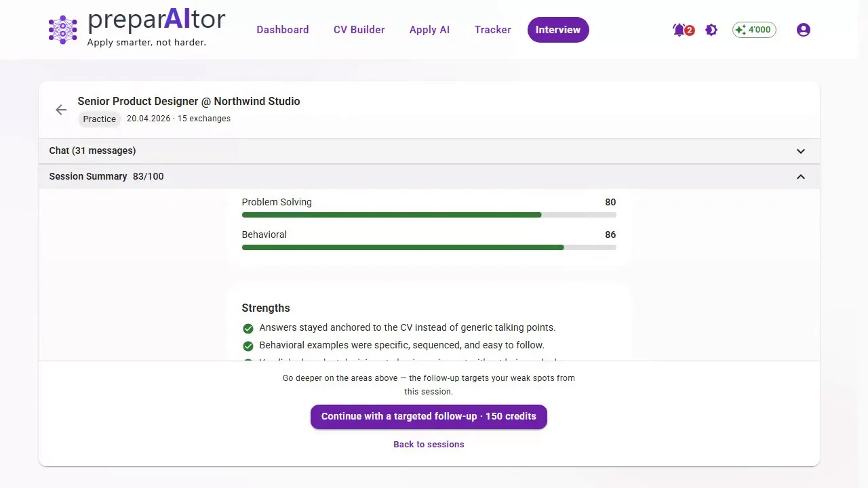Click the Practice tag chip

(x=100, y=119)
